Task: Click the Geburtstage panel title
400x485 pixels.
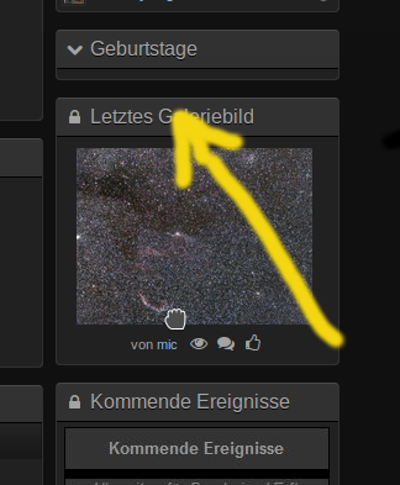Action: click(144, 49)
